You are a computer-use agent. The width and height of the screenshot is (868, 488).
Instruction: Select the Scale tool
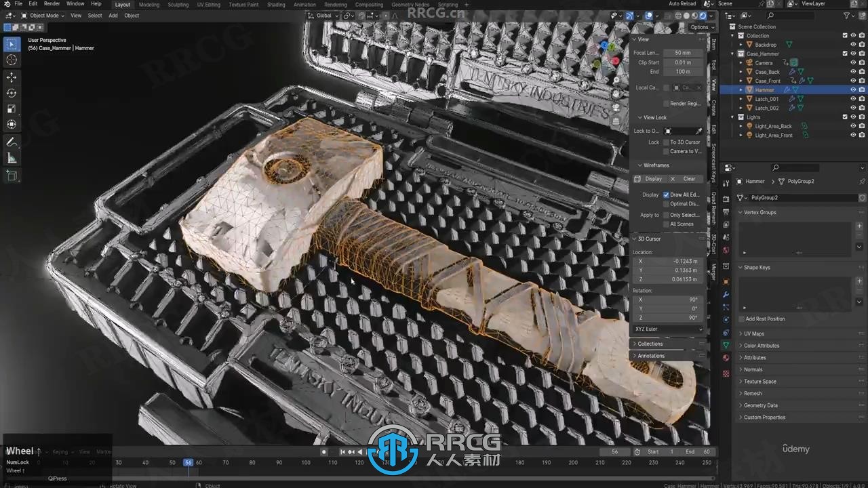pos(12,108)
